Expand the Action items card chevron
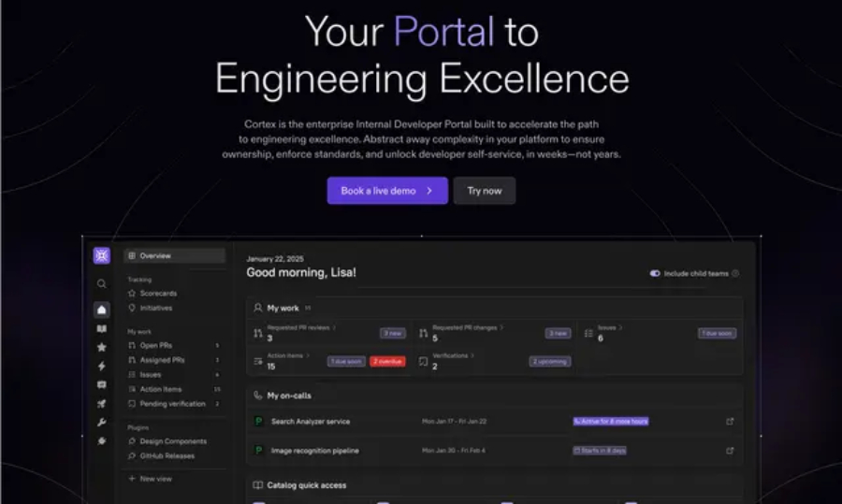The height and width of the screenshot is (504, 842). point(308,355)
